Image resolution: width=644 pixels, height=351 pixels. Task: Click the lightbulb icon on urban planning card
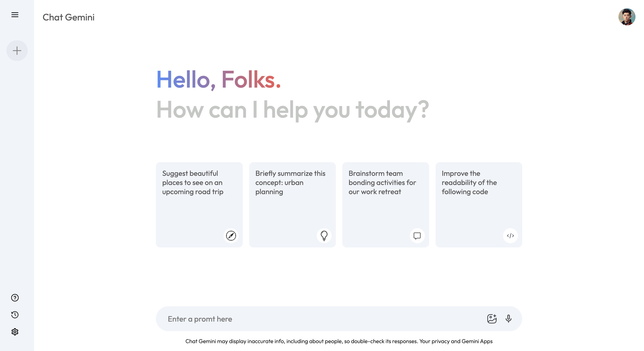pos(324,235)
